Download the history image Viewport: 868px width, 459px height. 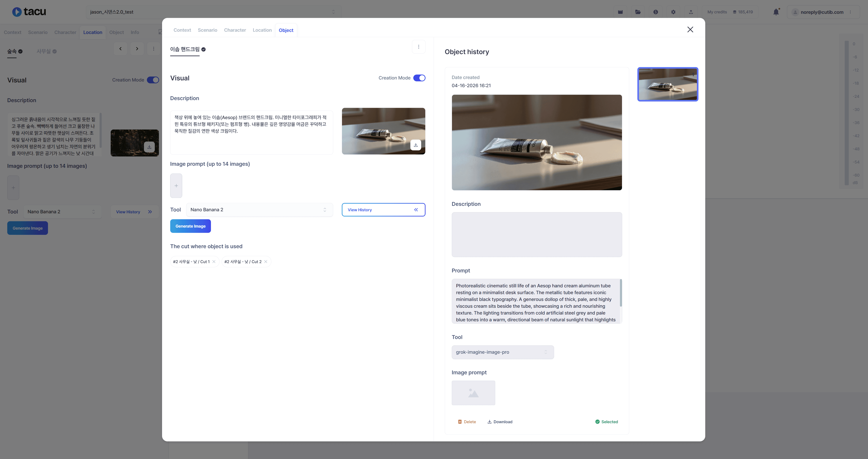pyautogui.click(x=500, y=422)
